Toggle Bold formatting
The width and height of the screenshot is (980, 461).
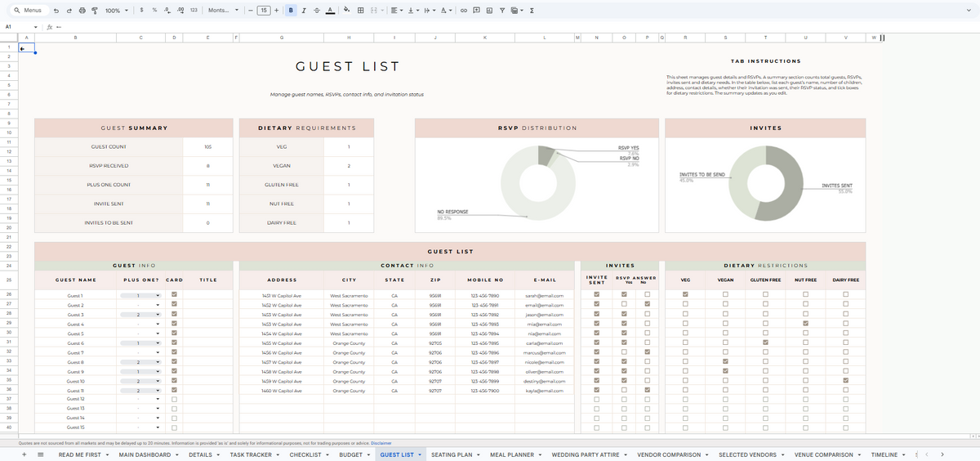(291, 10)
